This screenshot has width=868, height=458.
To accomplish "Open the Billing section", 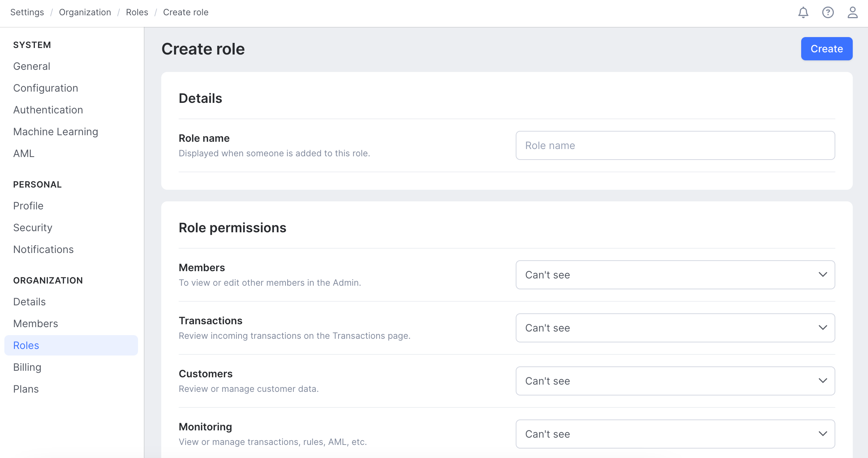I will click(27, 367).
